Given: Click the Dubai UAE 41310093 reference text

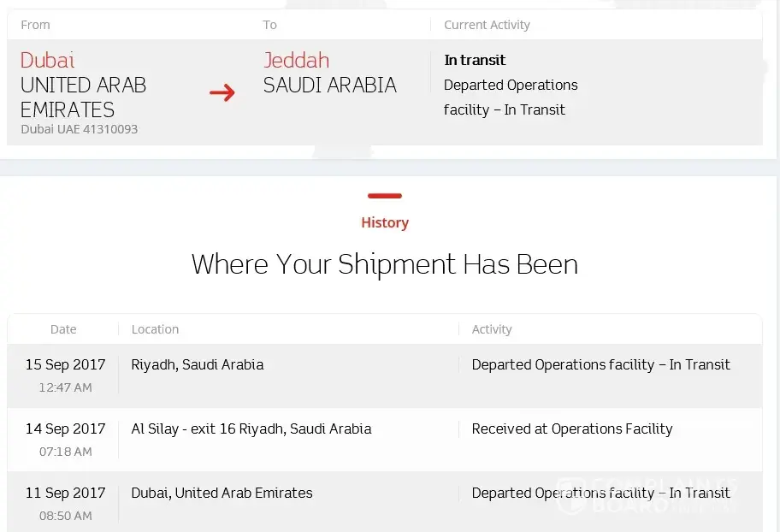Looking at the screenshot, I should point(80,129).
